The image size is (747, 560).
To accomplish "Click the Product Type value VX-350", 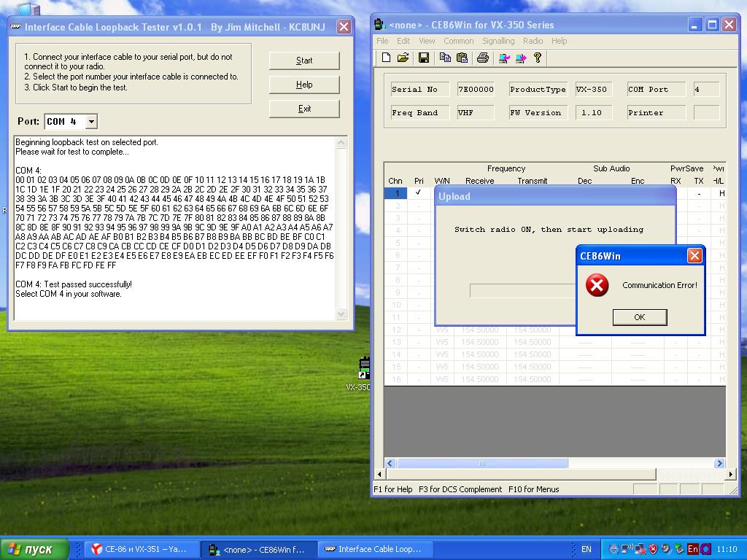I will (x=594, y=89).
